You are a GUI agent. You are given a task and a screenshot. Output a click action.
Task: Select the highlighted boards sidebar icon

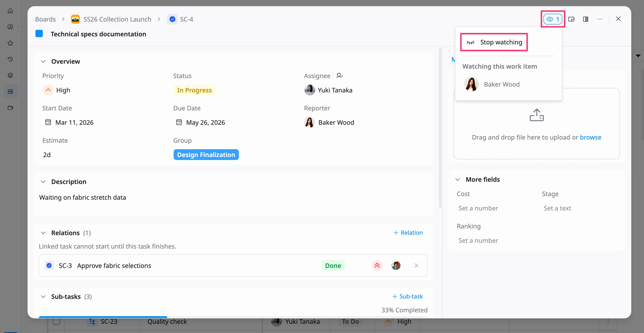point(10,91)
